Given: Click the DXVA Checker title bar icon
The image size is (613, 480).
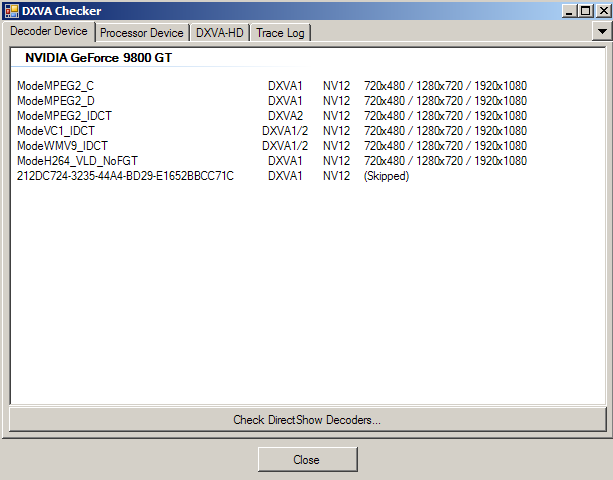Looking at the screenshot, I should coord(12,11).
